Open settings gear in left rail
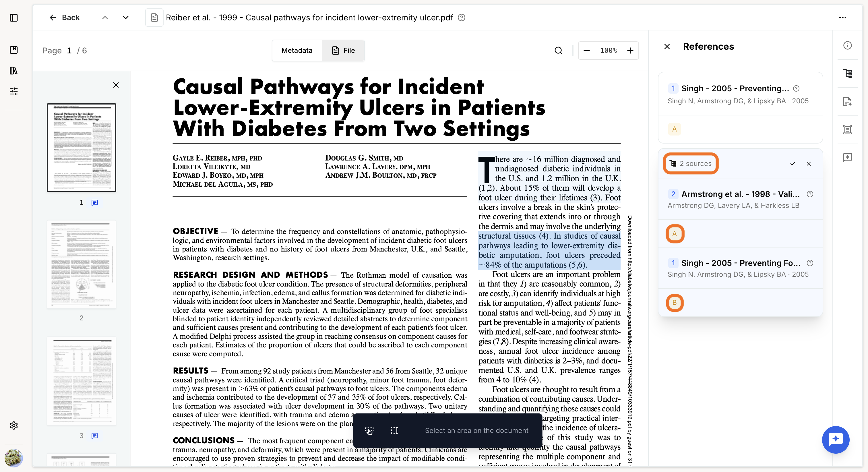This screenshot has height=472, width=868. click(14, 425)
